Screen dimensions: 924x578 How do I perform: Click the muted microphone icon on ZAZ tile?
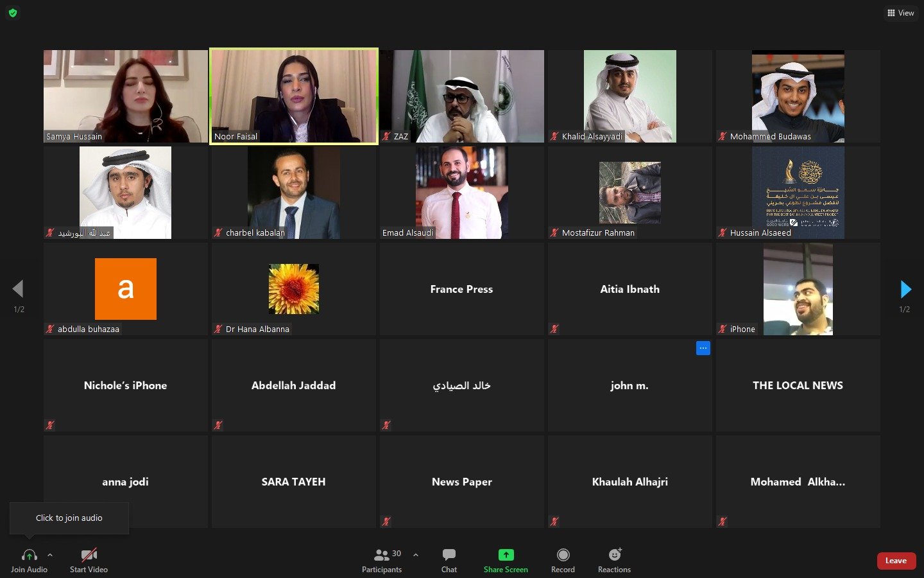point(386,136)
